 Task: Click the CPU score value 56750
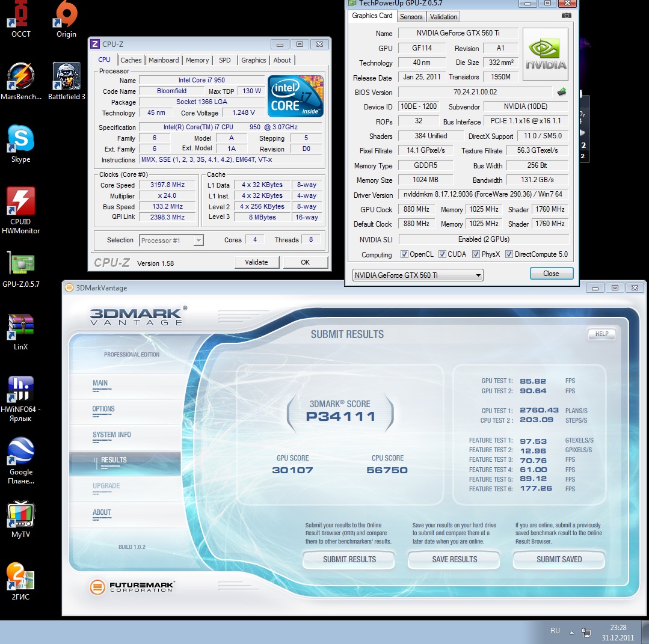(387, 470)
